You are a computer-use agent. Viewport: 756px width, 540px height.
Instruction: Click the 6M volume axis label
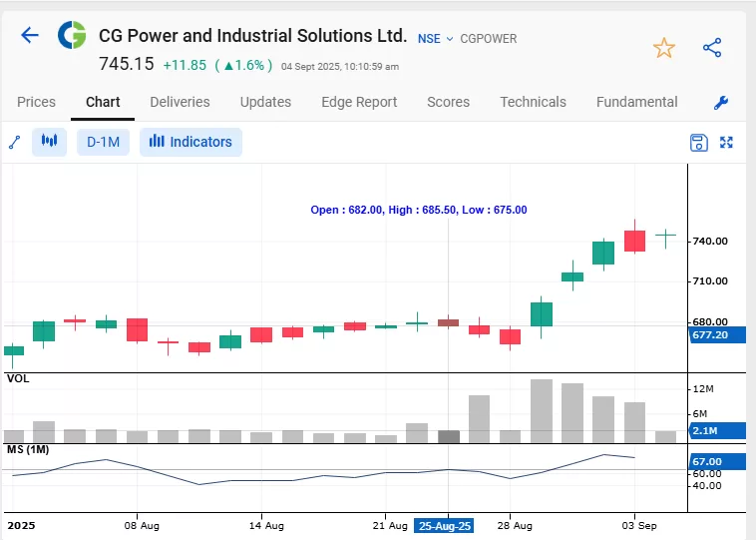[x=700, y=413]
